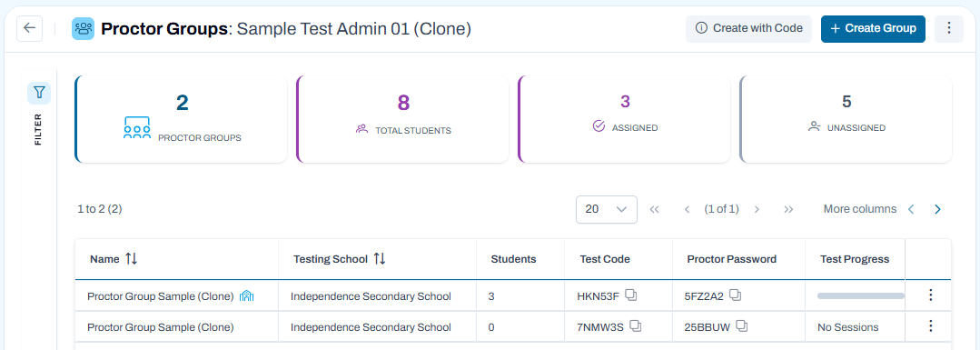Click the Create Group button
This screenshot has width=980, height=350.
[873, 29]
